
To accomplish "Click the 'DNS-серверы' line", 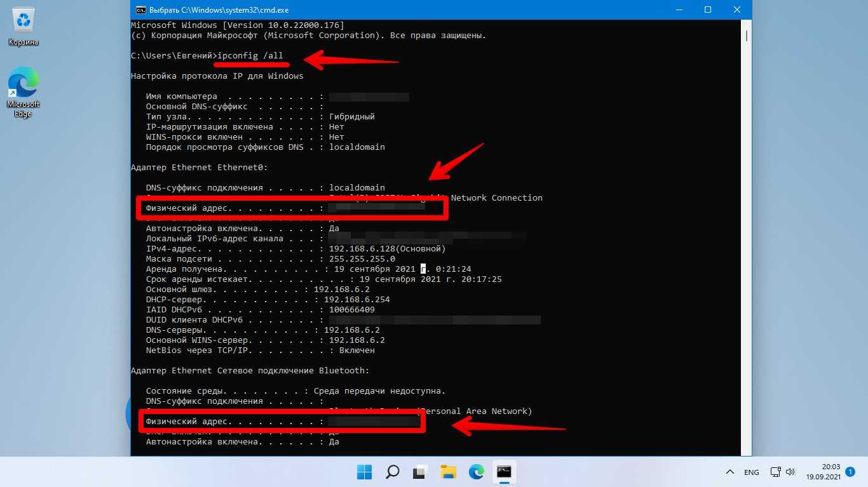I will click(262, 330).
